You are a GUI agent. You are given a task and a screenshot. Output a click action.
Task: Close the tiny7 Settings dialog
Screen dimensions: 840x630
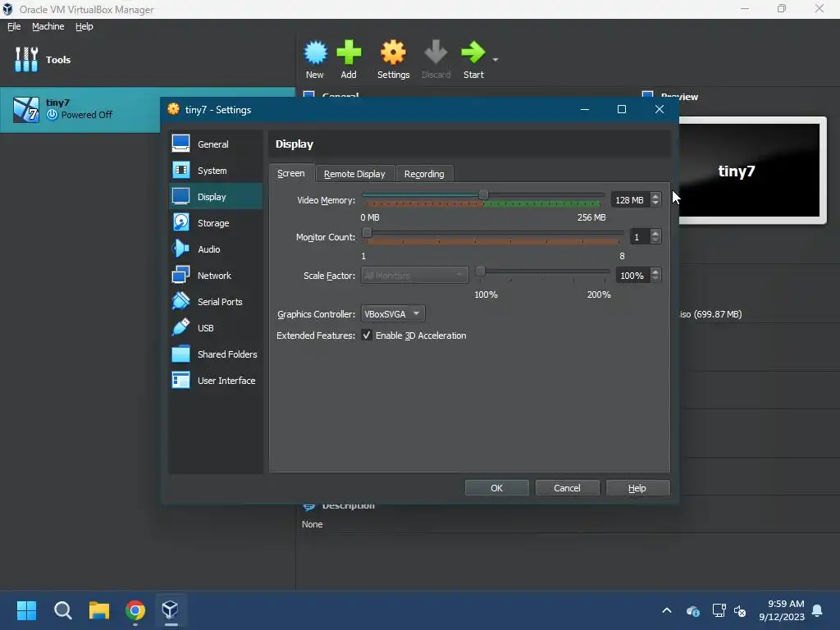pos(660,109)
